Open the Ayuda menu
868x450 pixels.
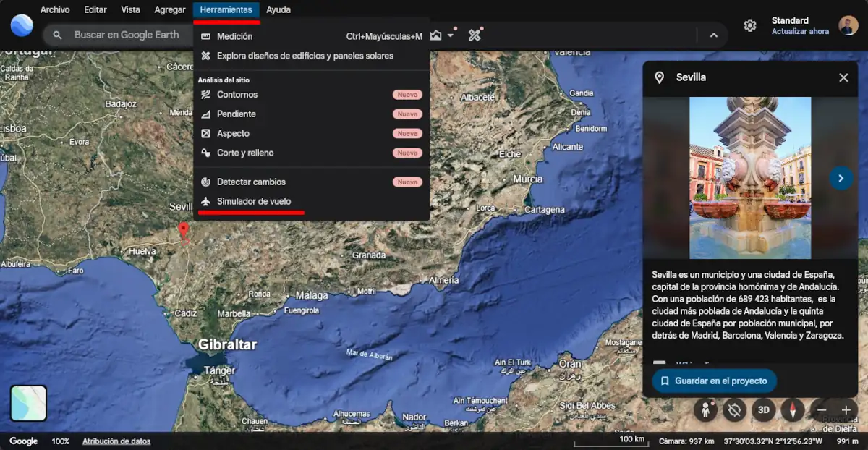tap(278, 9)
